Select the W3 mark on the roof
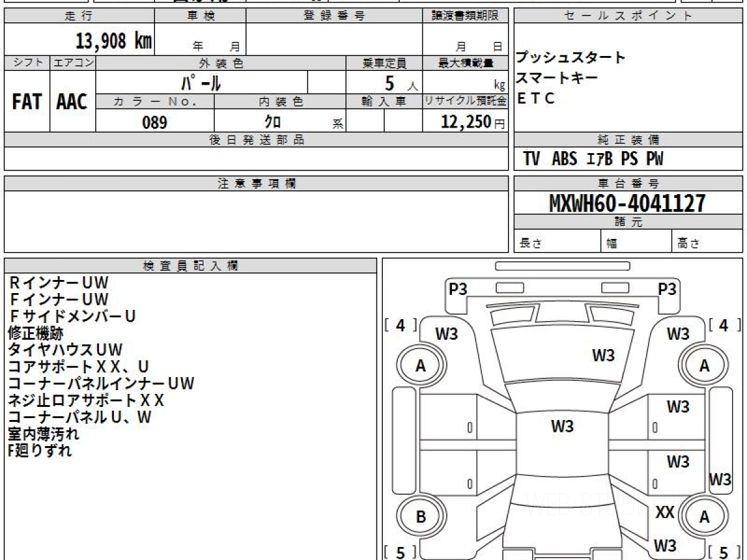Viewport: 747px width, 560px height. [562, 427]
